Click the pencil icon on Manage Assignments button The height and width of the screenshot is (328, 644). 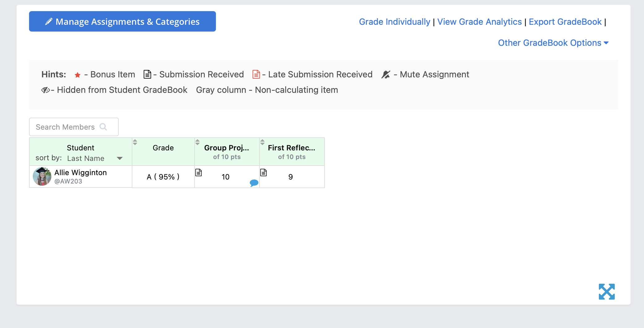(49, 21)
